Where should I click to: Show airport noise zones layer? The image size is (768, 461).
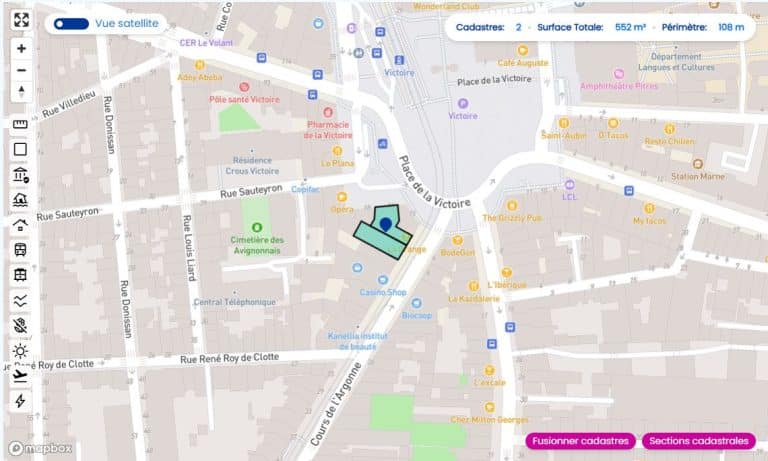click(x=20, y=376)
